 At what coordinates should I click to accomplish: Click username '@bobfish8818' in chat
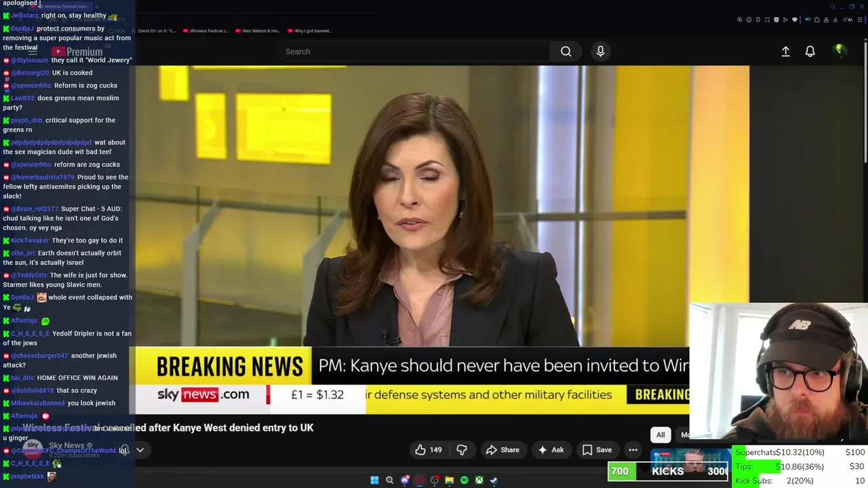tap(32, 390)
